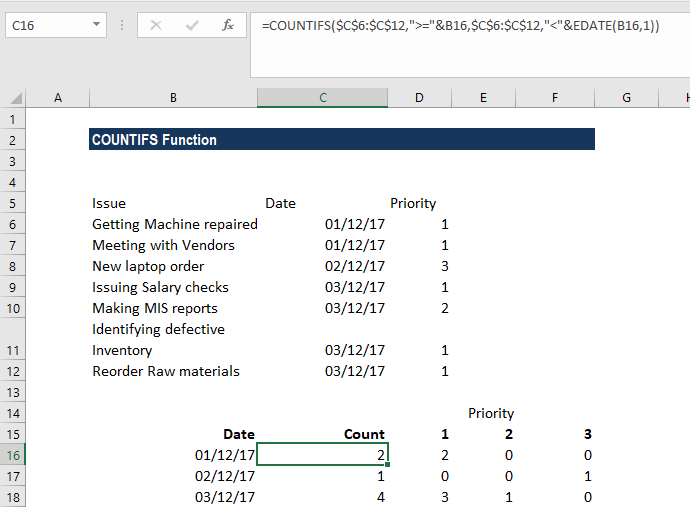
Task: Select column B header
Action: coord(173,98)
